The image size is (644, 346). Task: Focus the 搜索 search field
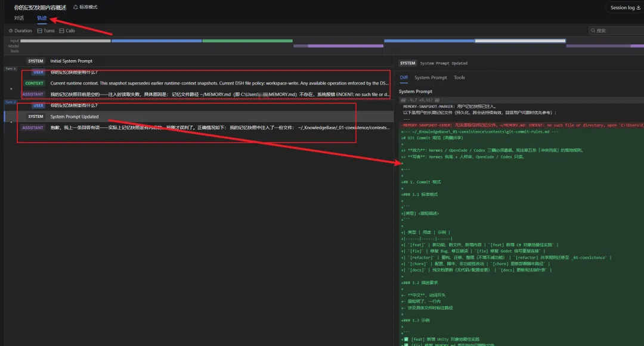616,31
